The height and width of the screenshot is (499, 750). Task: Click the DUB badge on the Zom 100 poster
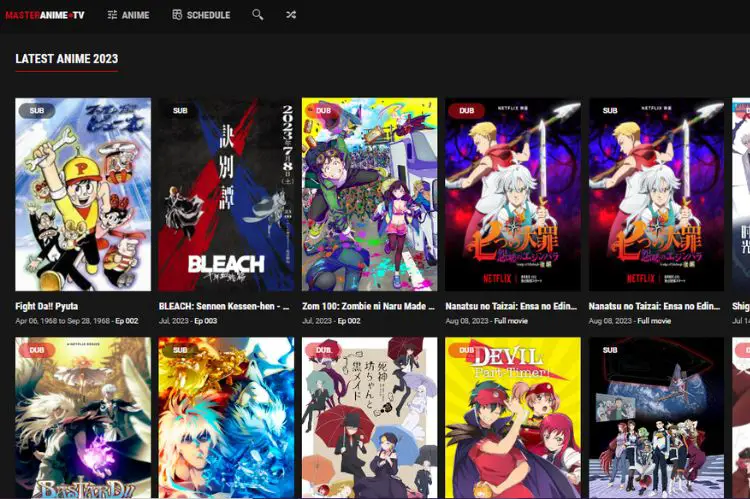tap(323, 111)
